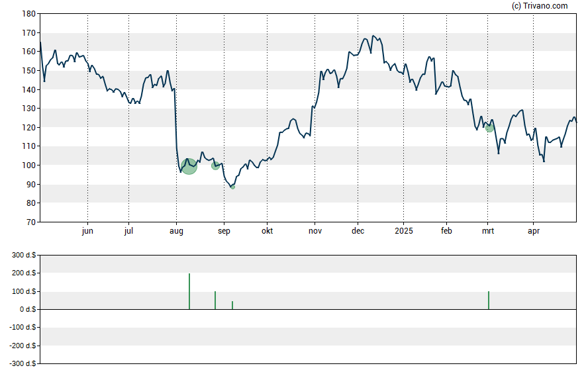Click the shortest green bar in September
Image resolution: width=588 pixels, height=374 pixels.
click(x=232, y=305)
